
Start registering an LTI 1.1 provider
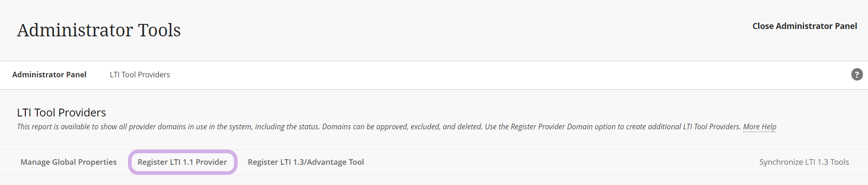coord(182,162)
